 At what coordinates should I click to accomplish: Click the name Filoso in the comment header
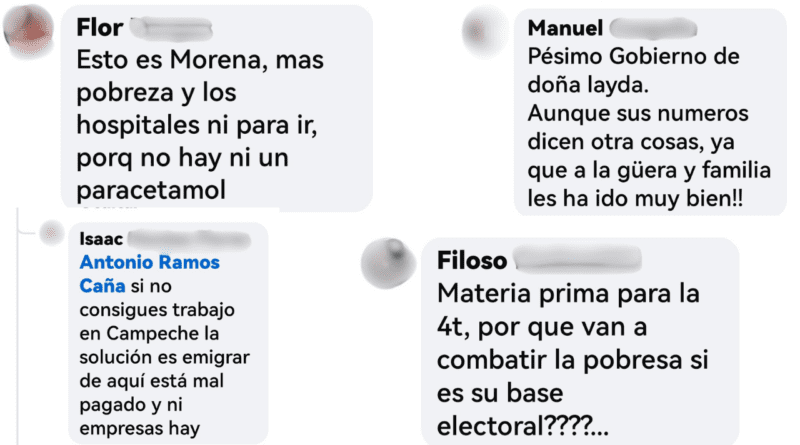(472, 261)
